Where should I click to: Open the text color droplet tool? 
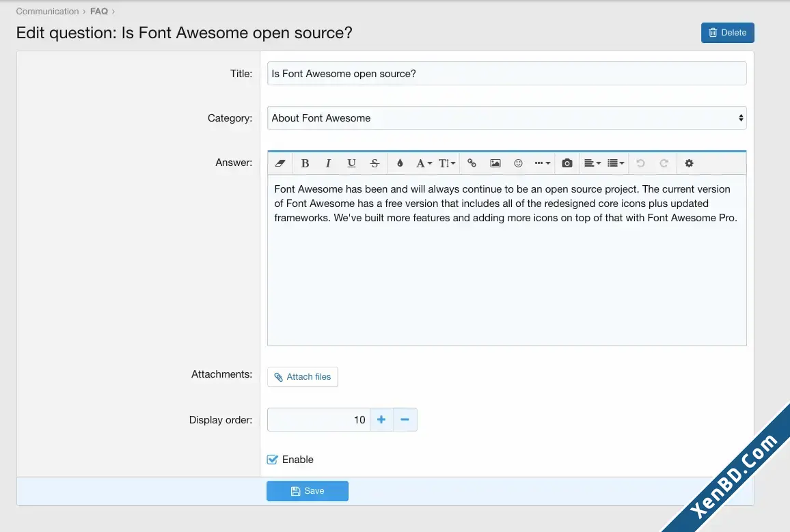pos(400,163)
